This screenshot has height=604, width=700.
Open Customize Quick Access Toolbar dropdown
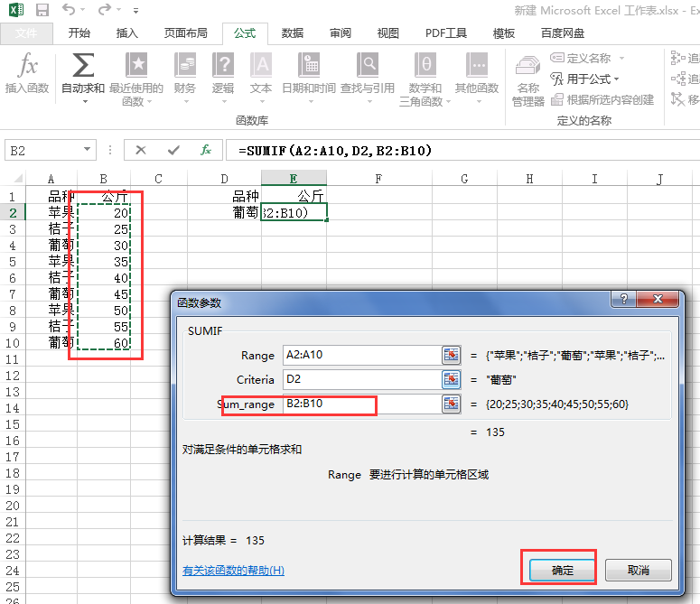[x=135, y=10]
